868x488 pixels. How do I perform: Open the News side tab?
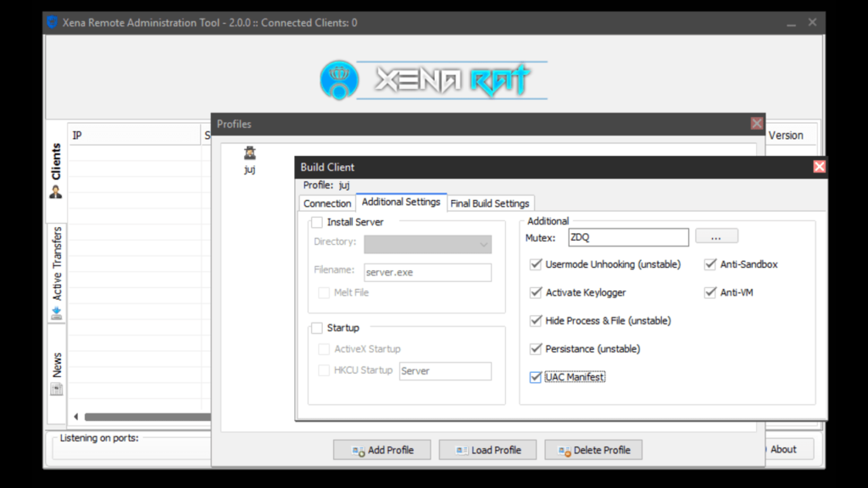point(57,374)
